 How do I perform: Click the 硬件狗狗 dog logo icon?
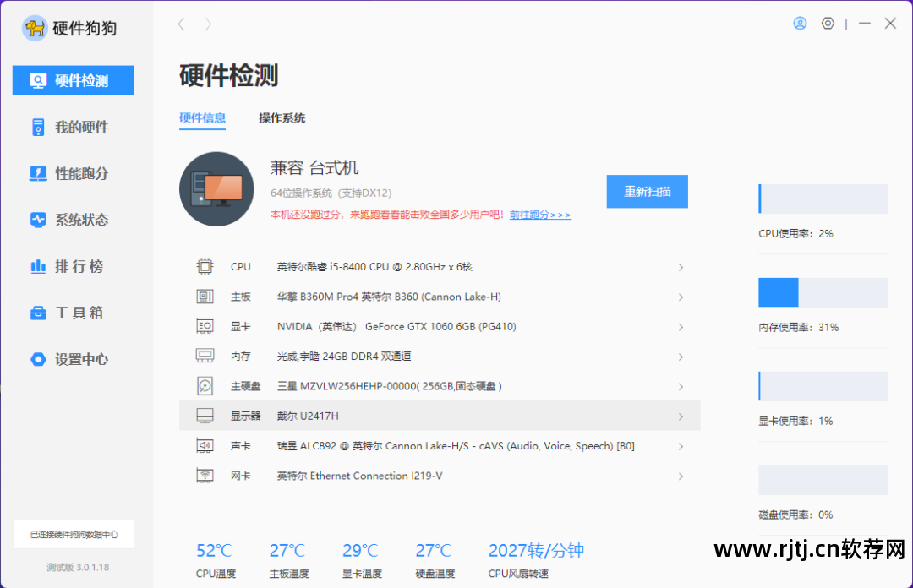[x=35, y=28]
